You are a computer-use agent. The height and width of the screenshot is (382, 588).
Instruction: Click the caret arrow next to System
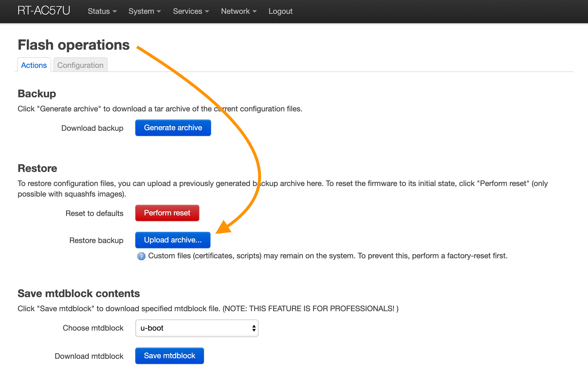(159, 11)
